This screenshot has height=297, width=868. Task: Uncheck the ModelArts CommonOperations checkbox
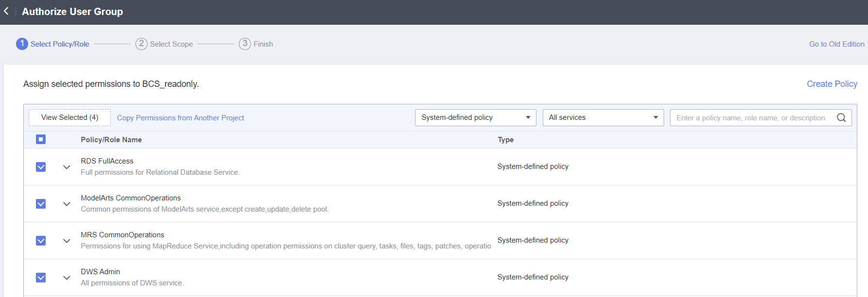pyautogui.click(x=41, y=204)
